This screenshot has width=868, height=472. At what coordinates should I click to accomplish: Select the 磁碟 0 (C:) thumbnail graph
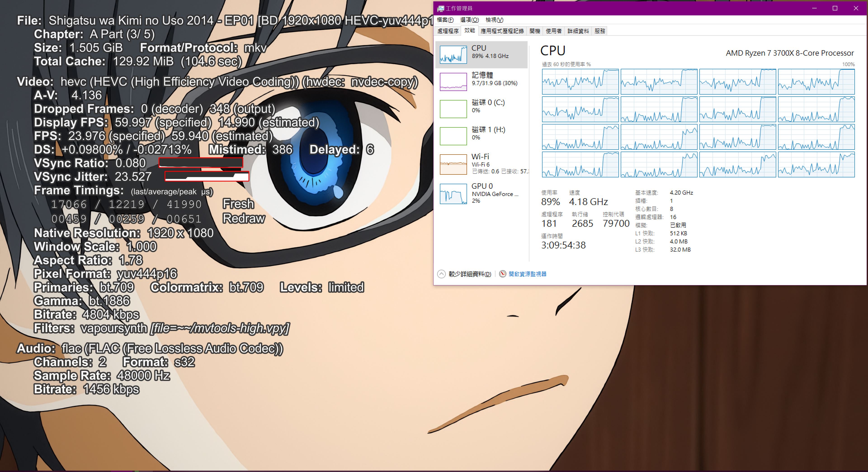[453, 109]
